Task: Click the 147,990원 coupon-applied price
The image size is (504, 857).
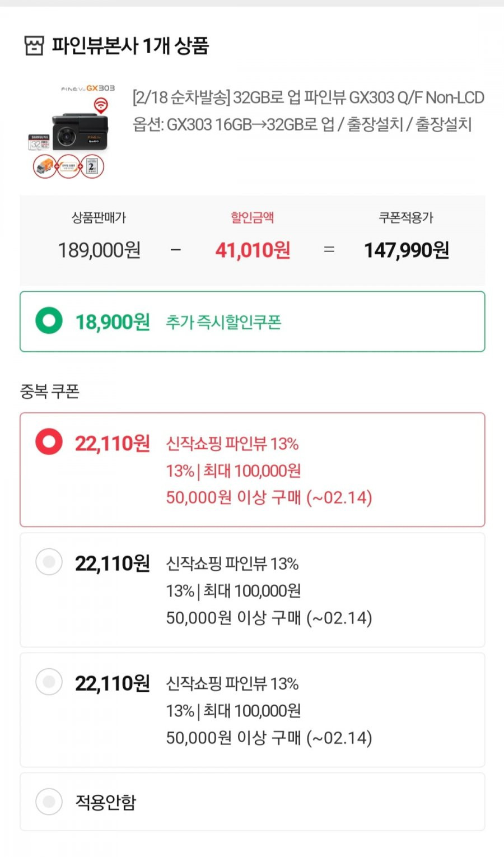Action: tap(407, 250)
